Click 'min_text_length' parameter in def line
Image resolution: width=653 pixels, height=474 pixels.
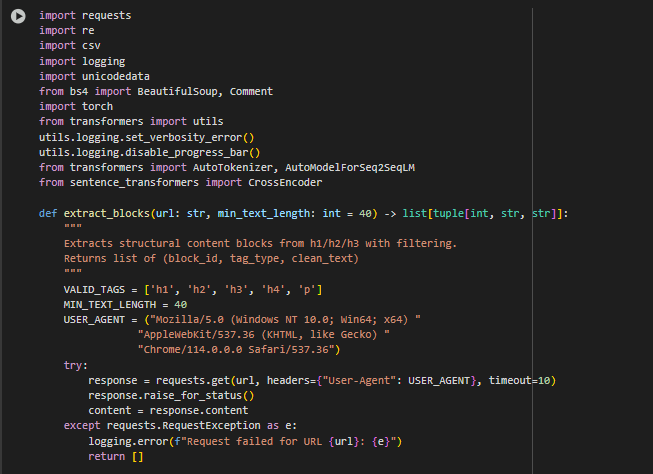[264, 213]
